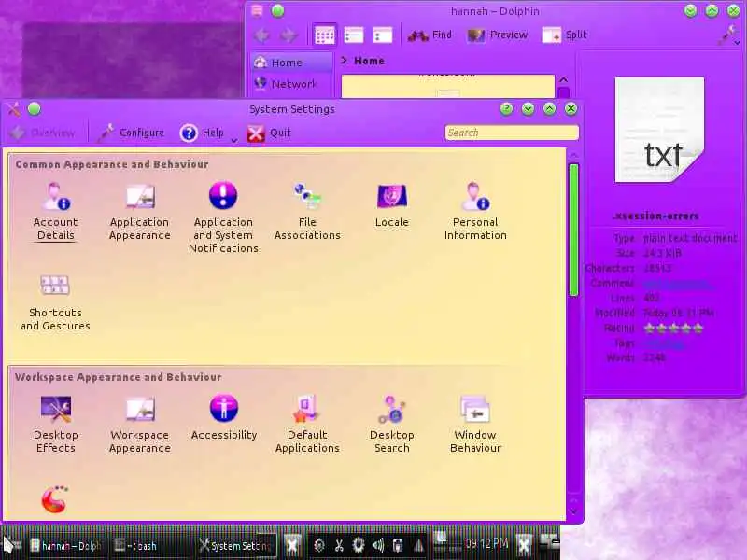
Task: Click scroll down arrow in System Settings
Action: [x=573, y=511]
